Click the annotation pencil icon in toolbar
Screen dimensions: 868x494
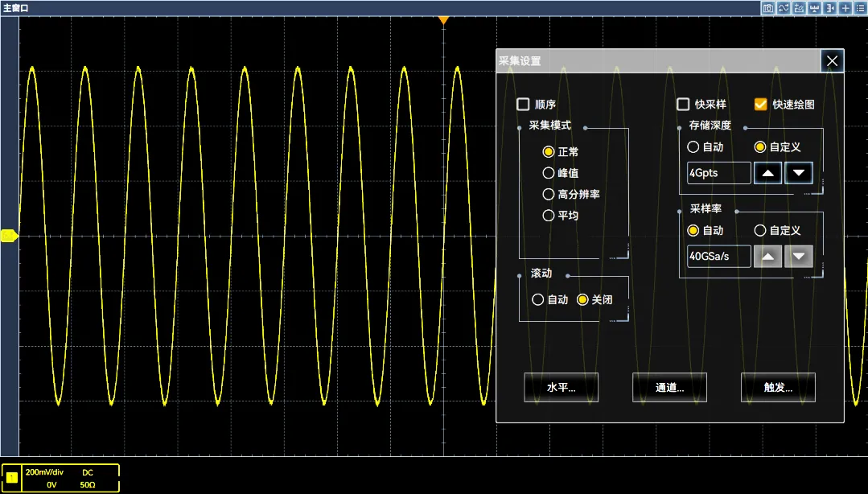coord(799,8)
